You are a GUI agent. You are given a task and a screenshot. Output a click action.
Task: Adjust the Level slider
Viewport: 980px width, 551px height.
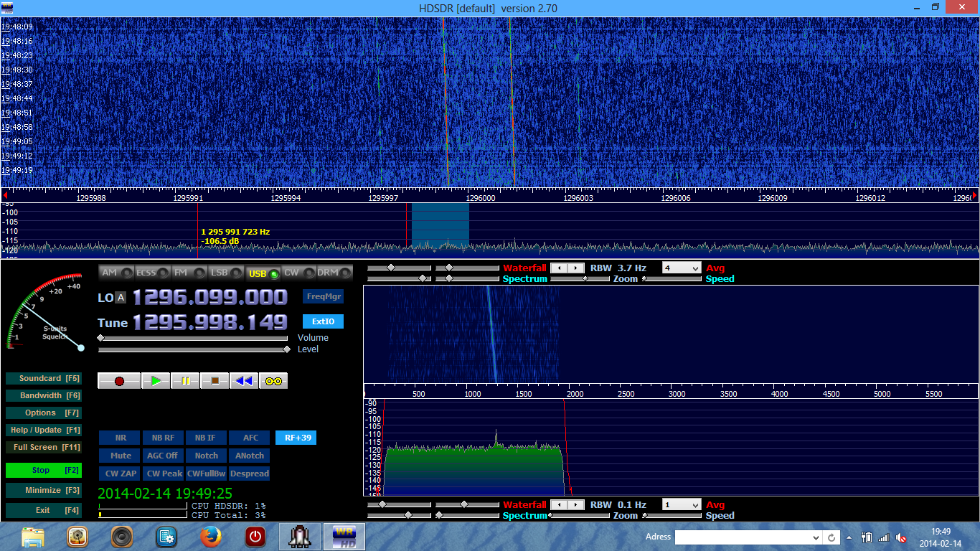pos(194,349)
